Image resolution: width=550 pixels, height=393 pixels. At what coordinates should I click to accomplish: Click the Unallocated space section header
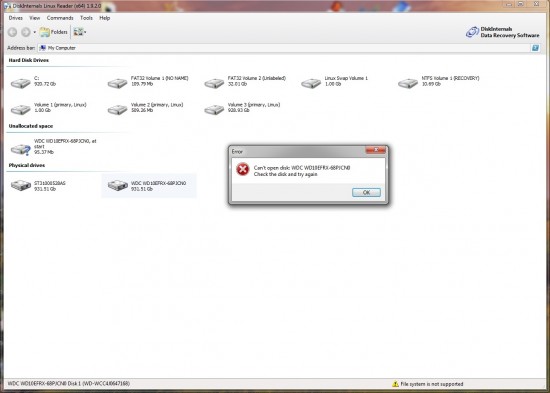point(31,126)
